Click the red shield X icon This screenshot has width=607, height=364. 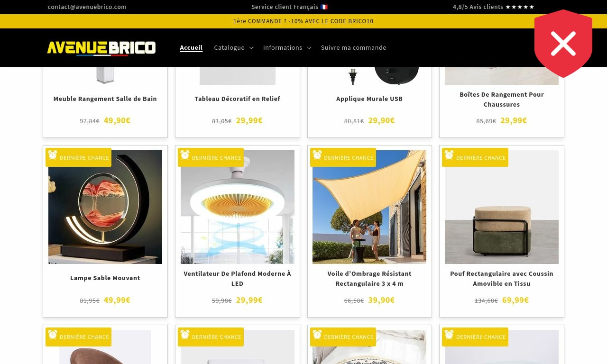[x=563, y=44]
